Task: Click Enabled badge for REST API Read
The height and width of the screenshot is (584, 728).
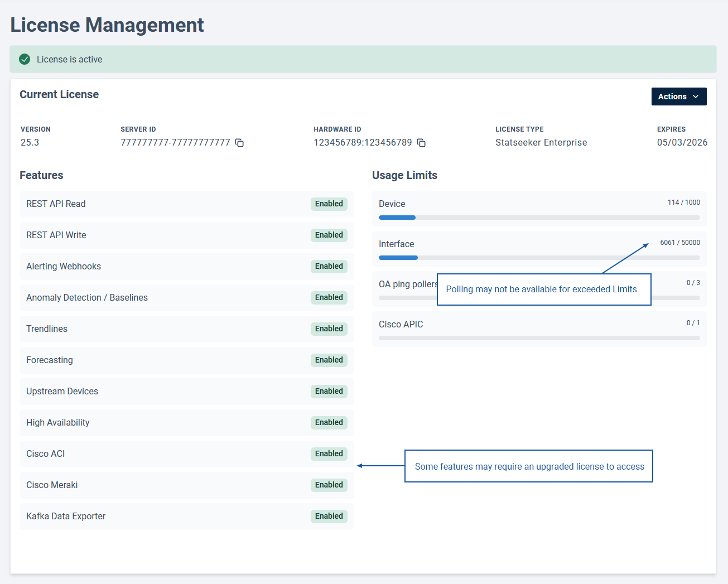Action: (329, 204)
